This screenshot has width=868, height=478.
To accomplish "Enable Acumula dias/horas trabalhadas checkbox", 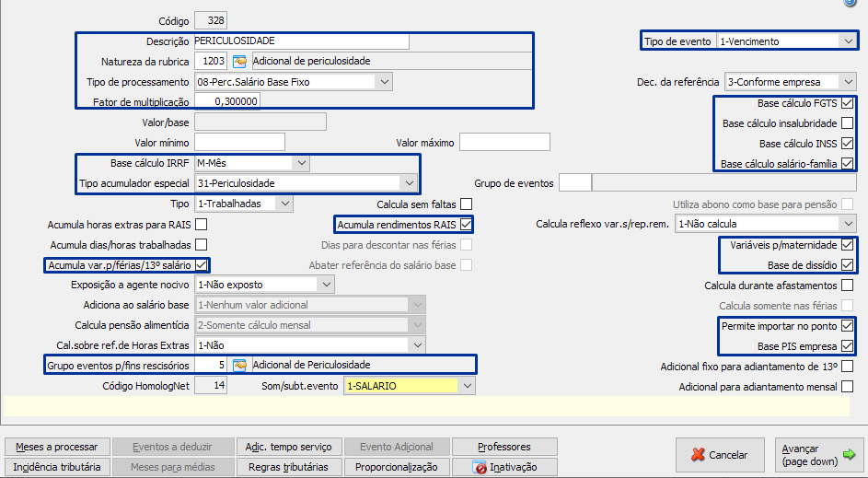I will [x=202, y=245].
